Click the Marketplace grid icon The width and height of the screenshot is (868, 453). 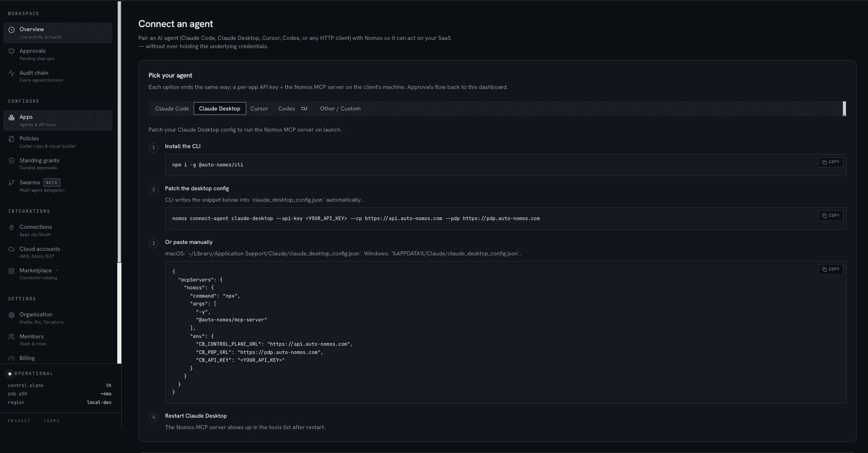tap(11, 271)
